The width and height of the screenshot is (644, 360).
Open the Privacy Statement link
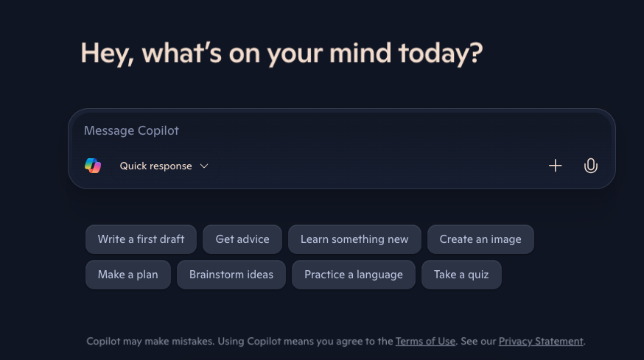point(541,341)
